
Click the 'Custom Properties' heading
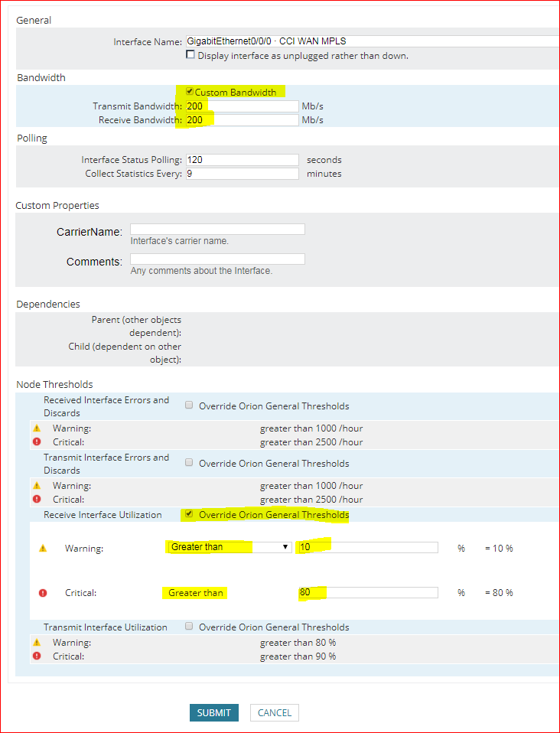coord(57,205)
